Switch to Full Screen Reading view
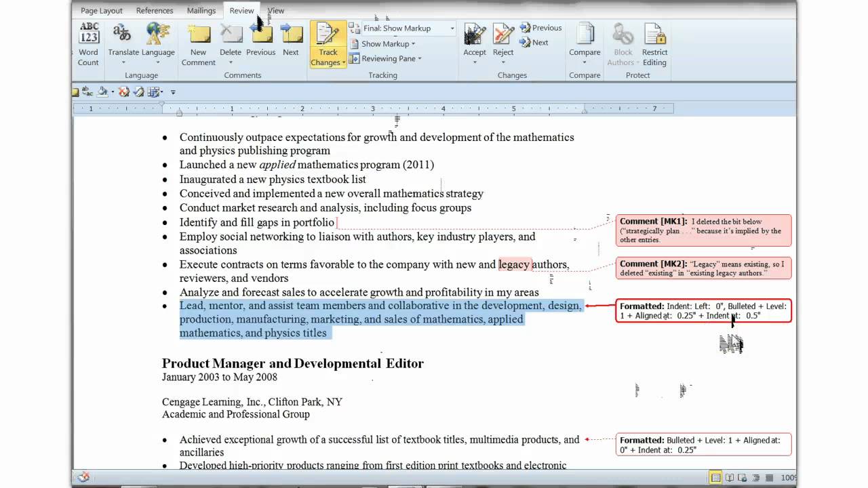Image resolution: width=868 pixels, height=488 pixels. [729, 478]
